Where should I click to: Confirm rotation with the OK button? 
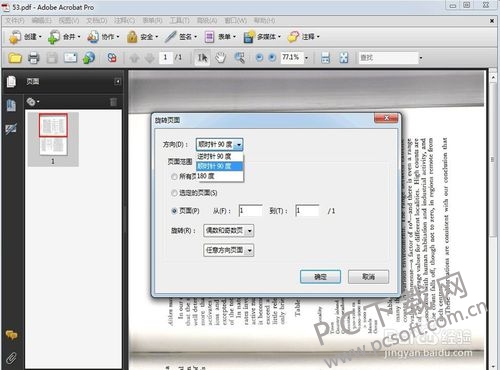(320, 277)
